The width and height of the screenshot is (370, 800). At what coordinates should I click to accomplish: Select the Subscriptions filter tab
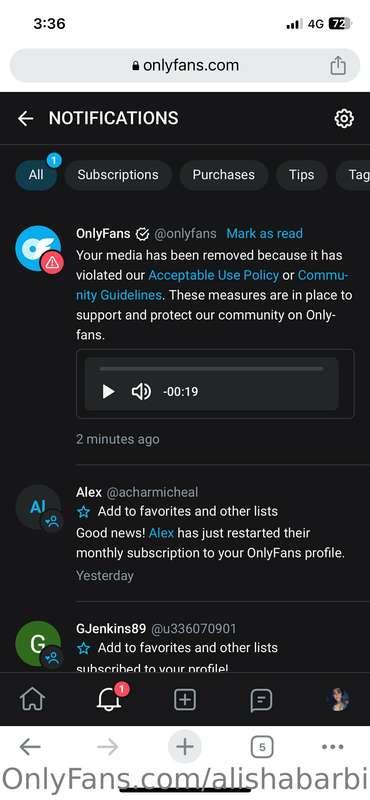tap(118, 174)
